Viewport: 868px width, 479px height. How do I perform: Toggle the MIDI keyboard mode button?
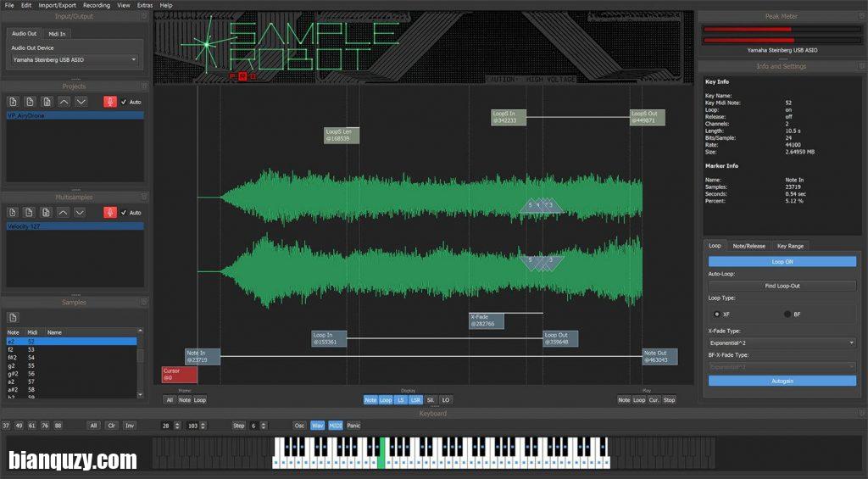point(336,426)
